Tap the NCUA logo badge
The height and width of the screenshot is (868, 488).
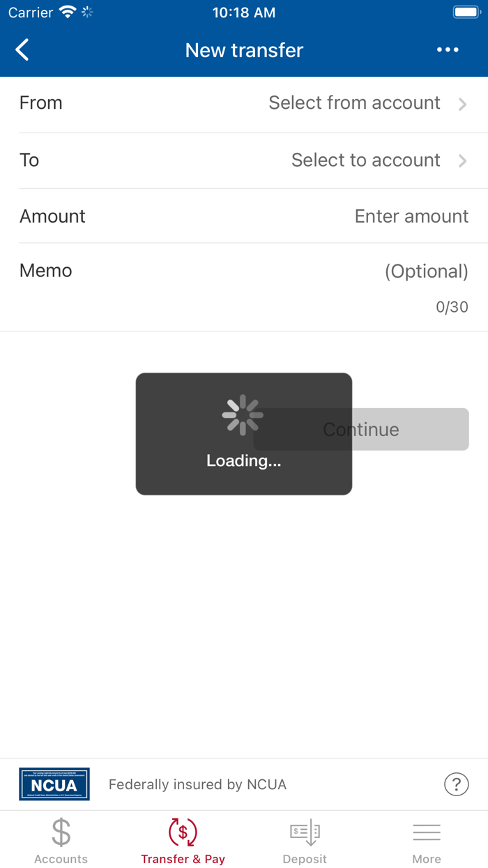tap(54, 784)
